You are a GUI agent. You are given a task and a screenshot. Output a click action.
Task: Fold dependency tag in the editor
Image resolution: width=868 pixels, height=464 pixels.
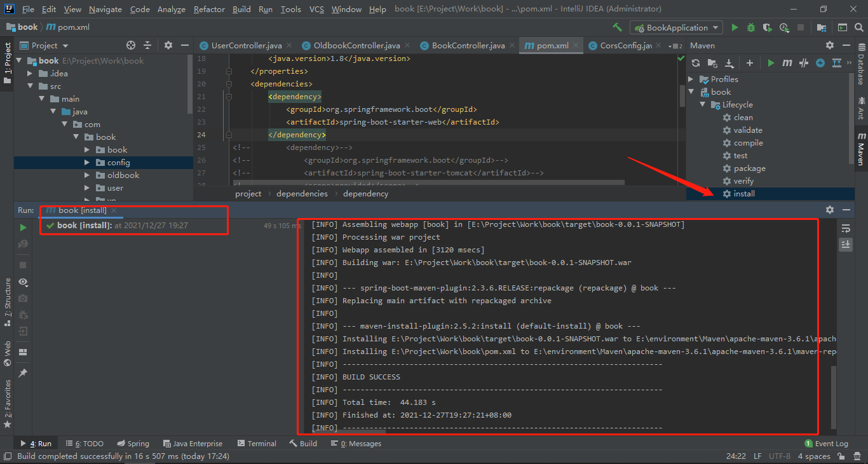[x=229, y=97]
